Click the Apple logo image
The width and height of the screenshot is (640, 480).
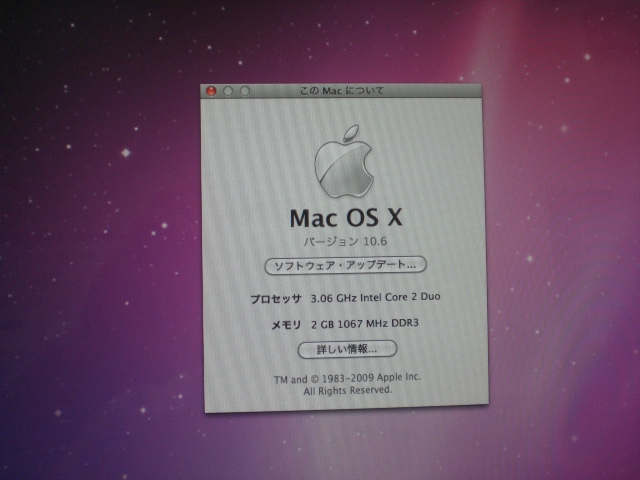(x=344, y=161)
